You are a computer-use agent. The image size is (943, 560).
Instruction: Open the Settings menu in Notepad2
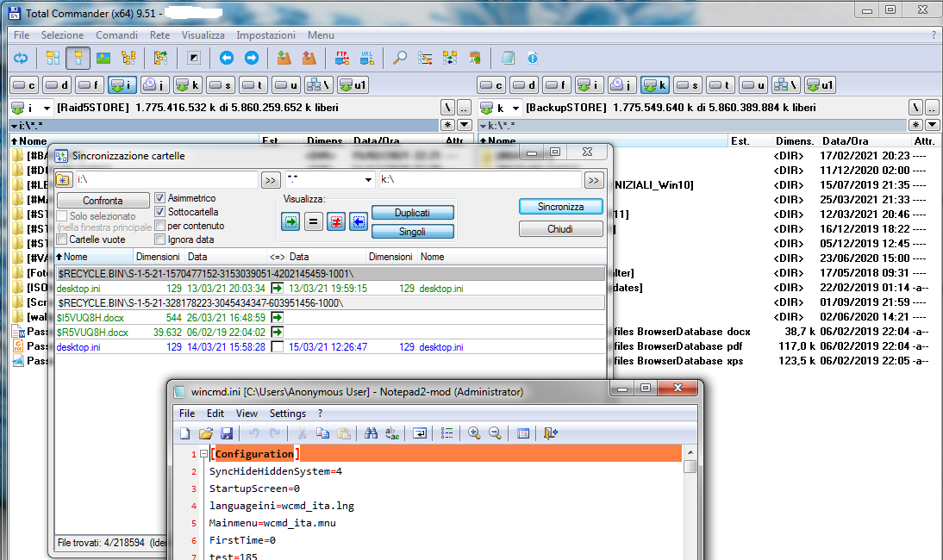[288, 414]
